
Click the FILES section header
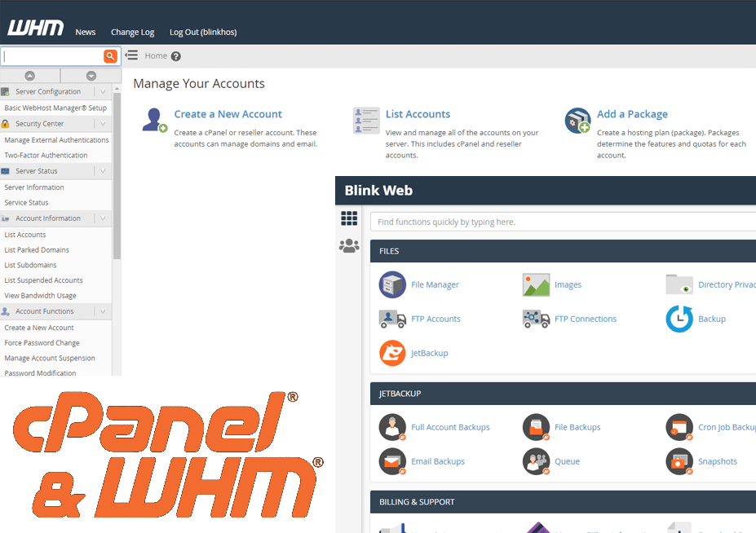tap(563, 251)
